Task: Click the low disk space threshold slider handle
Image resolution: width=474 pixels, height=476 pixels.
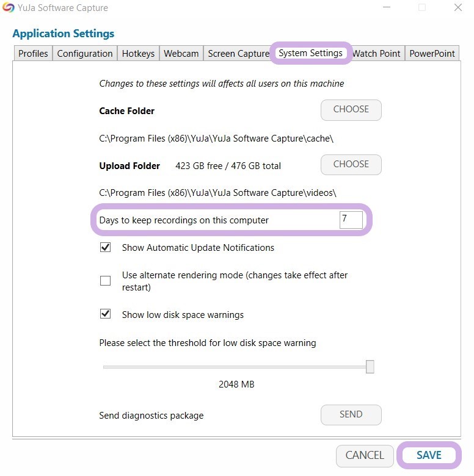Action: 370,367
